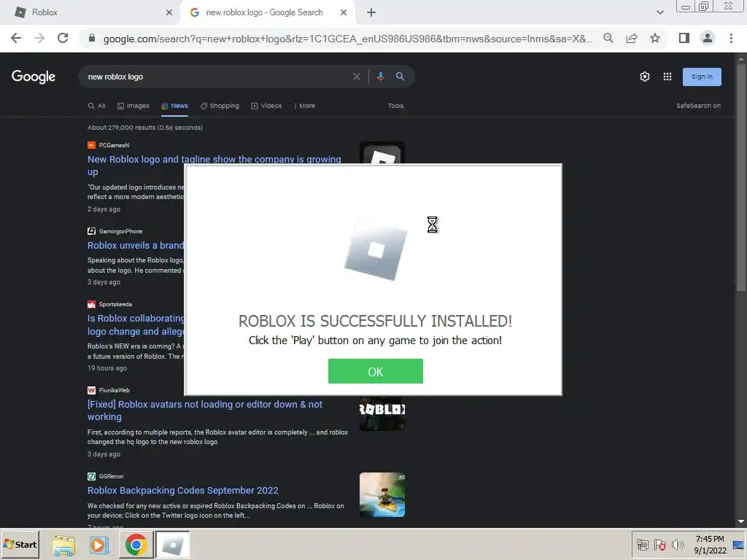The image size is (747, 560).
Task: Open the Fixed Roblox avatars not loading article
Action: (x=205, y=410)
